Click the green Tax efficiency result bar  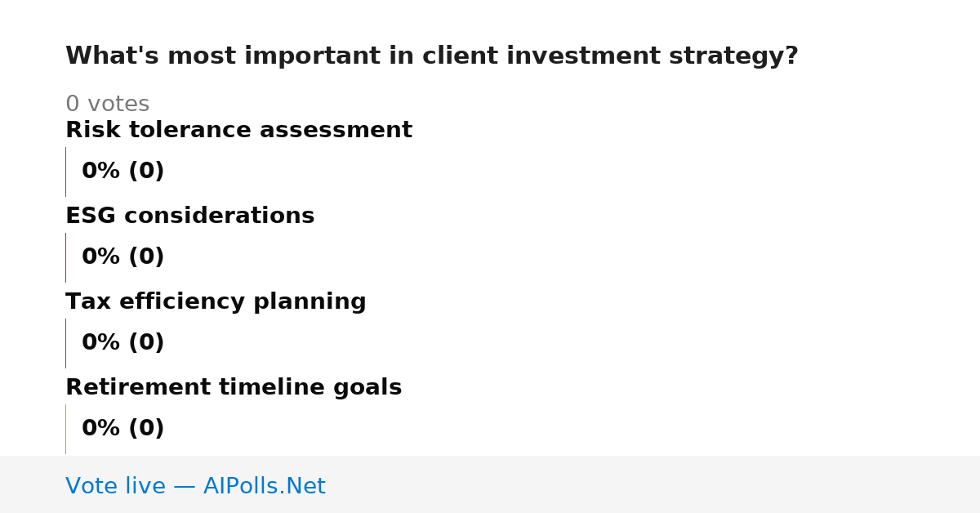65,343
